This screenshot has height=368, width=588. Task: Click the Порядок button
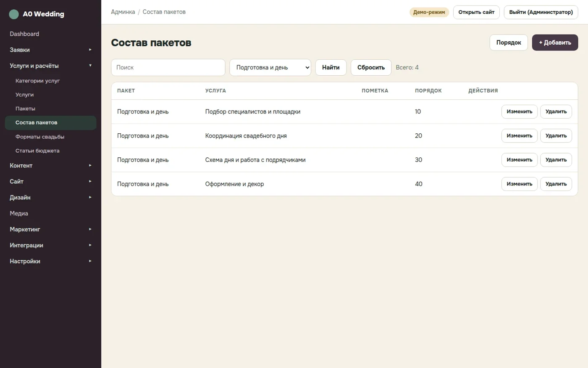(509, 42)
